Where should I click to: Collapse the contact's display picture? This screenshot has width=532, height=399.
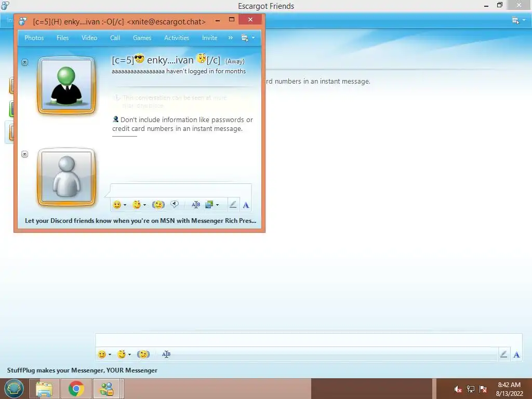24,62
